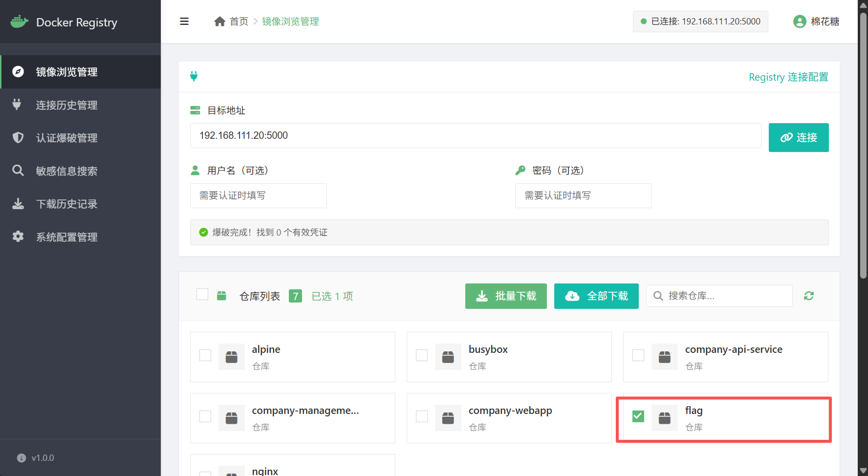Click the home icon in the breadcrumb
The image size is (868, 476).
[x=219, y=22]
